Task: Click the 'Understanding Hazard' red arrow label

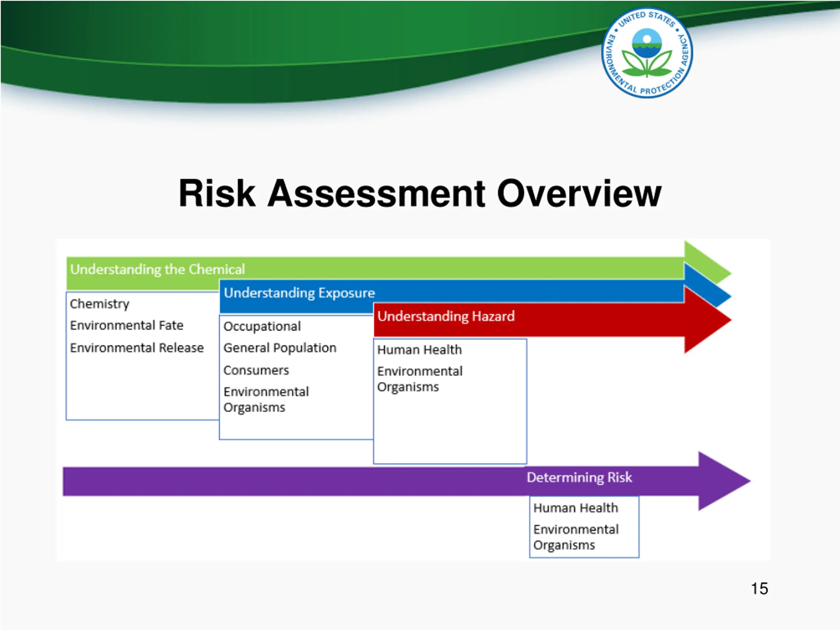Action: (x=446, y=316)
